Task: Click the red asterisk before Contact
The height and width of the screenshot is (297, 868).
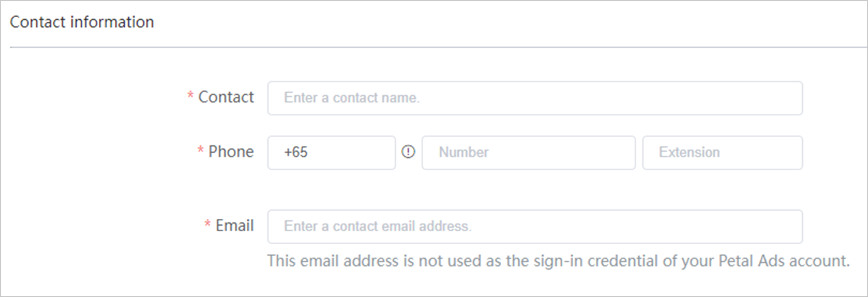Action: [x=191, y=98]
